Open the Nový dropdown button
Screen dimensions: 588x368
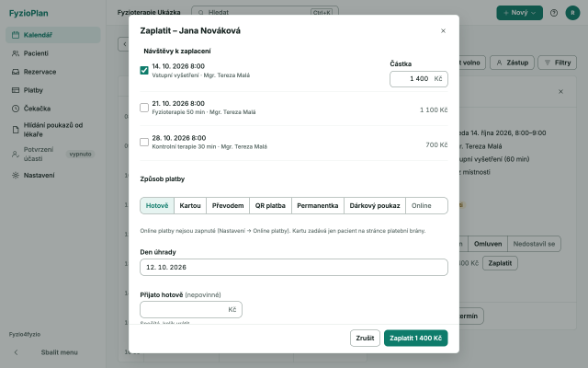point(519,13)
